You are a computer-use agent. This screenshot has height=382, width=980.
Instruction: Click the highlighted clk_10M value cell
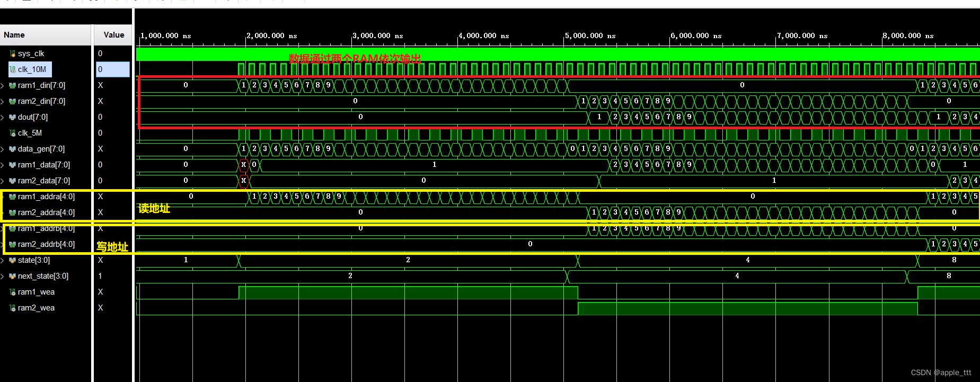(x=113, y=69)
